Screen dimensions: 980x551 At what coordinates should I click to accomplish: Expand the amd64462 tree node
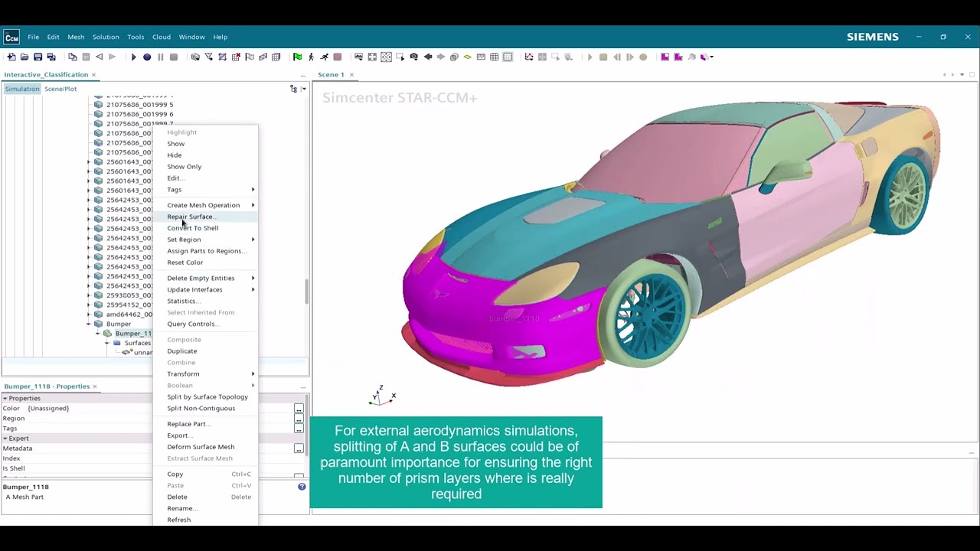pyautogui.click(x=88, y=315)
